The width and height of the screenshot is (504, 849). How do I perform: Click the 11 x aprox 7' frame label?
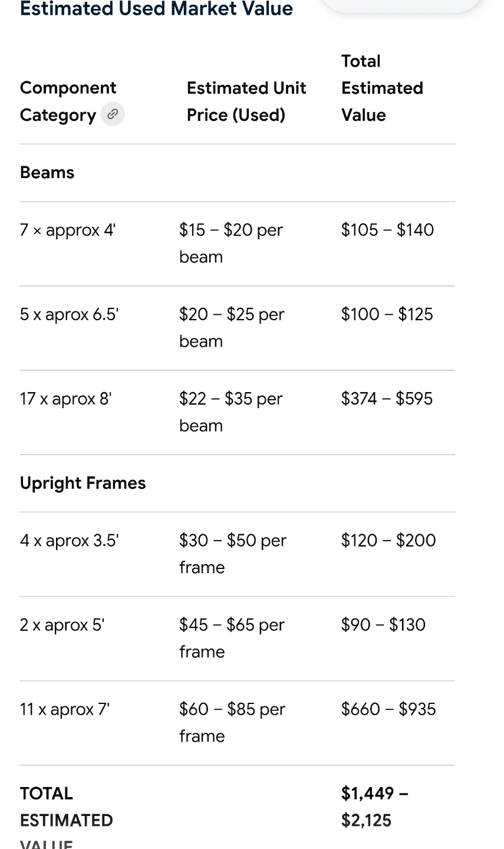click(x=65, y=709)
